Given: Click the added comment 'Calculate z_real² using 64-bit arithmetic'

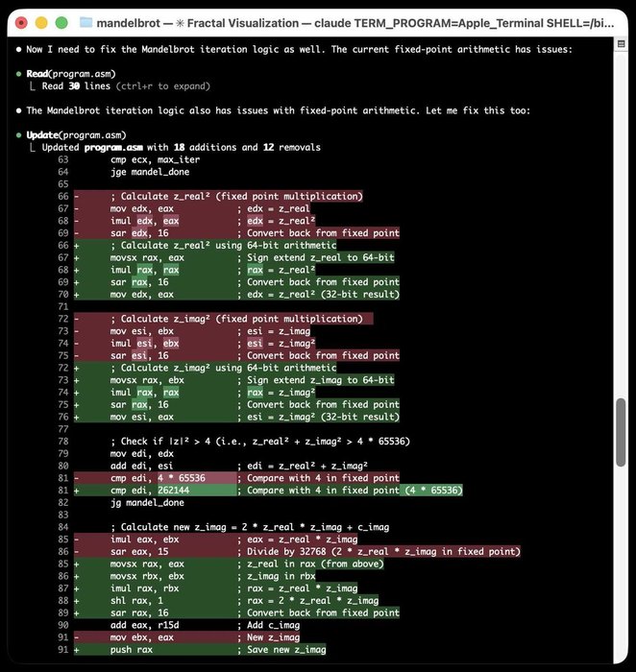Looking at the screenshot, I should 223,246.
